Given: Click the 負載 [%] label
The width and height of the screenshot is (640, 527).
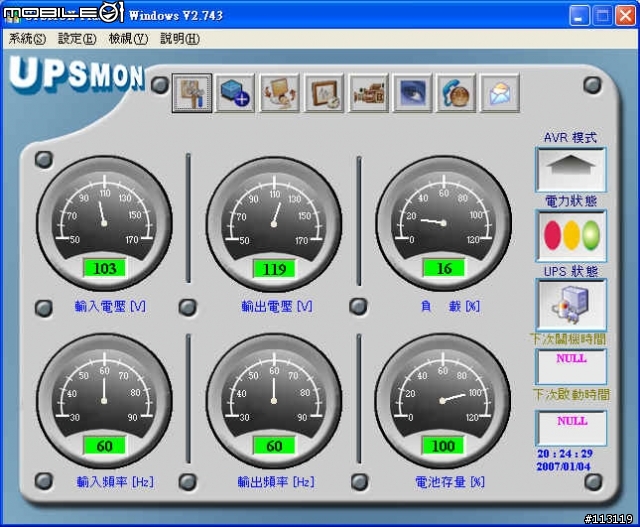Looking at the screenshot, I should (x=450, y=306).
